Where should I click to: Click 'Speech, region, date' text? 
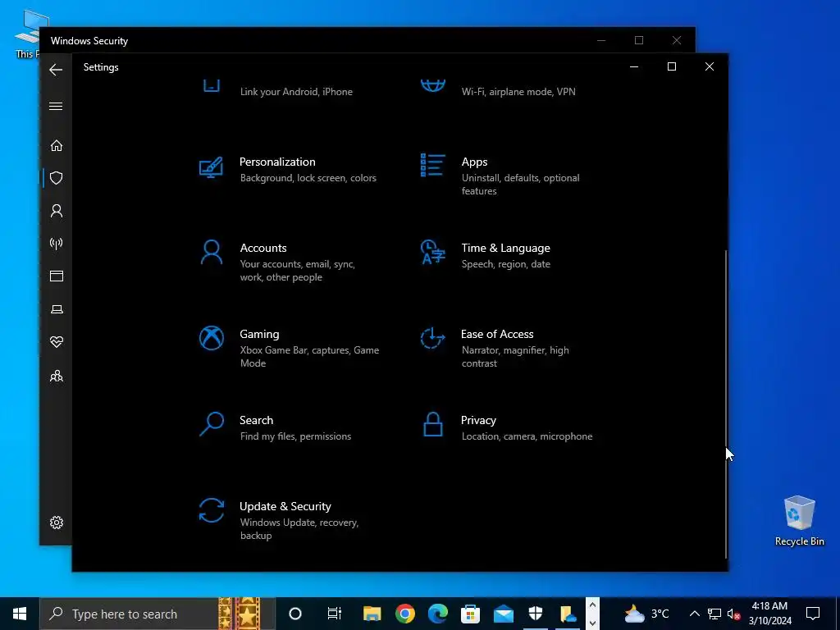[x=505, y=264]
